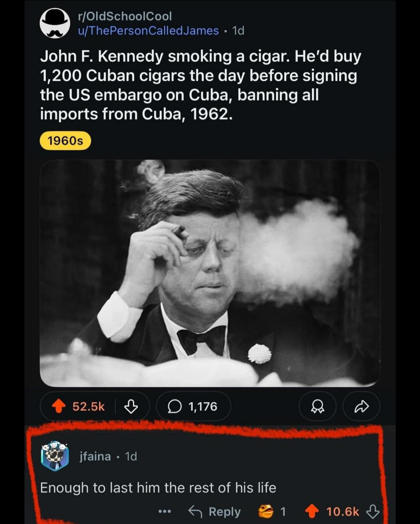
Task: Open the 1,176 comments section
Action: point(193,406)
